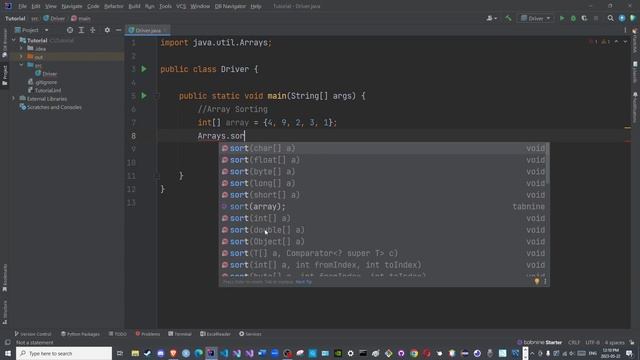Screen dimensions: 640x360
Task: Click the CRLF line separator widget
Action: click(x=574, y=342)
